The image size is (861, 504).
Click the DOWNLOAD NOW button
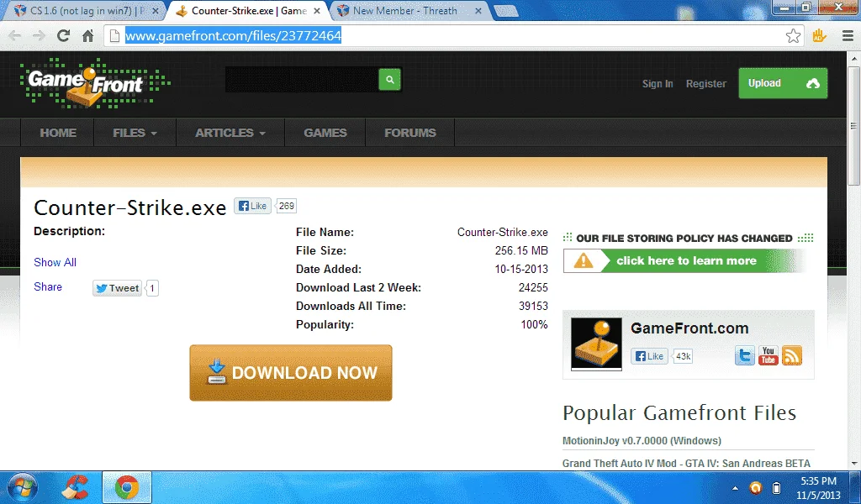coord(291,373)
